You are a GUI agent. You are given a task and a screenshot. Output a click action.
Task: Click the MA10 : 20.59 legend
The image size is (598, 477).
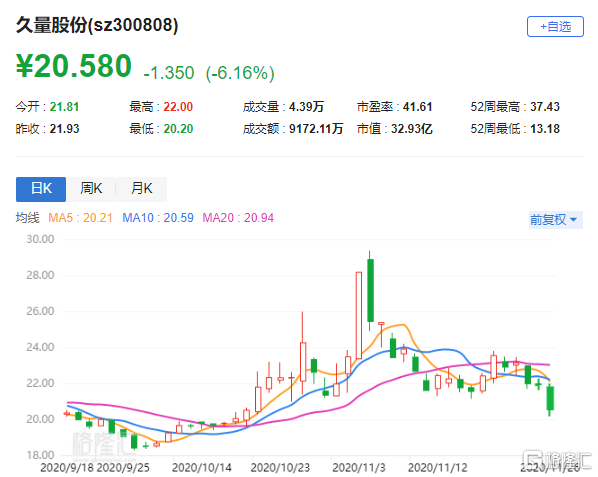[158, 218]
